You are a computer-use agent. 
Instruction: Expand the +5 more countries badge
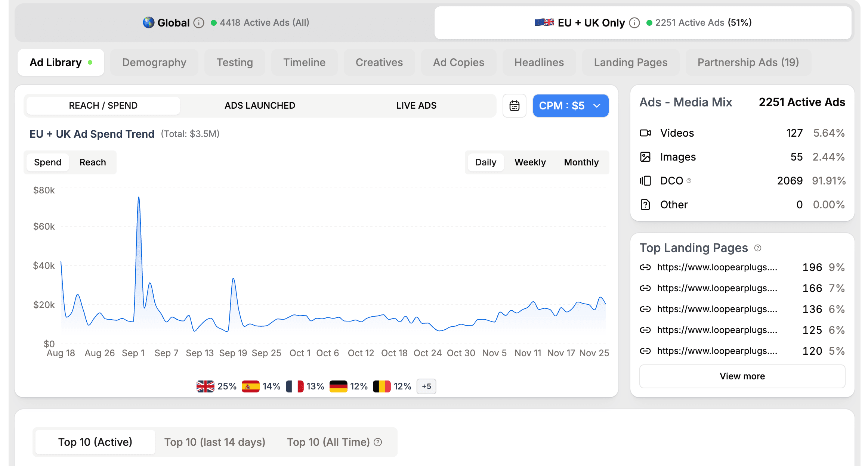click(426, 386)
